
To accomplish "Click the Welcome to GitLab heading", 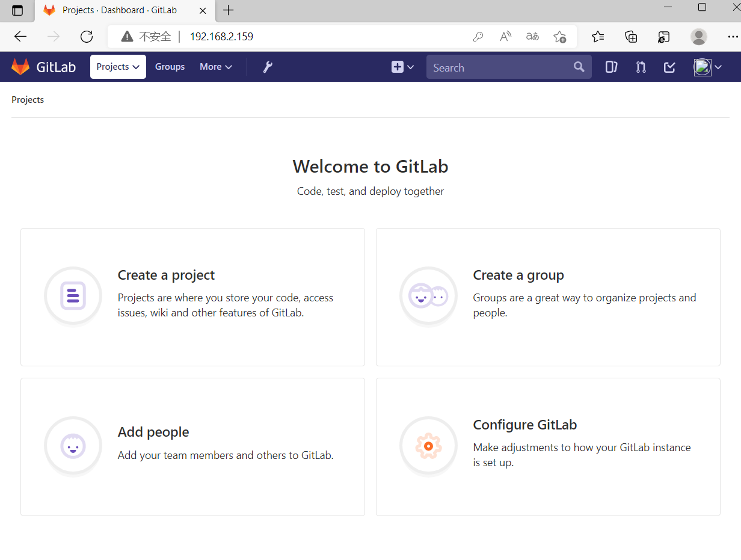I will click(x=370, y=167).
